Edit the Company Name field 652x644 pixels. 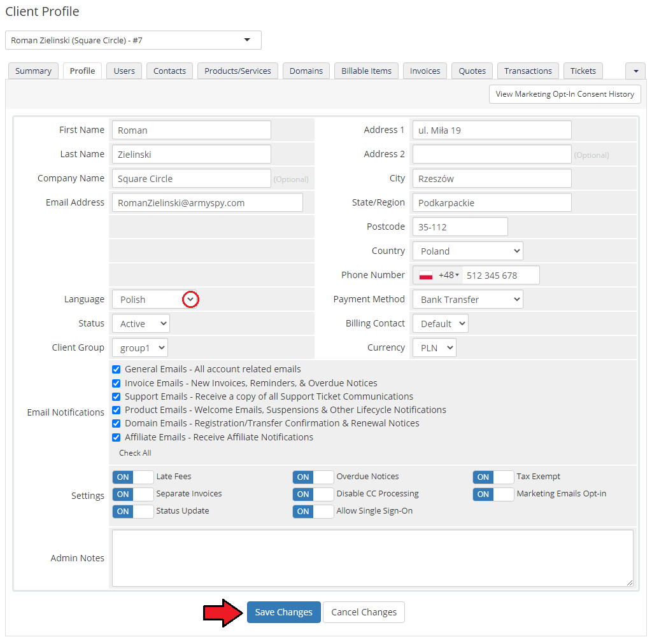[x=191, y=178]
